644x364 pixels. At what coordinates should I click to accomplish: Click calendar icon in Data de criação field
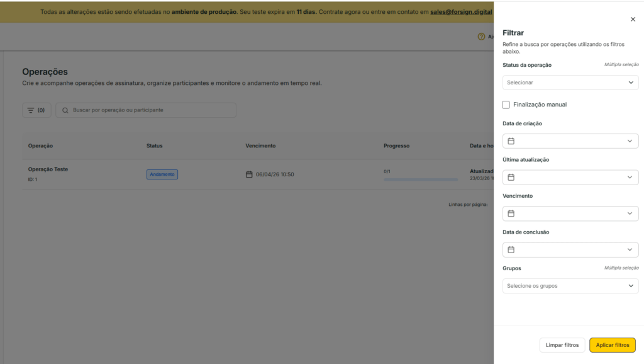511,141
